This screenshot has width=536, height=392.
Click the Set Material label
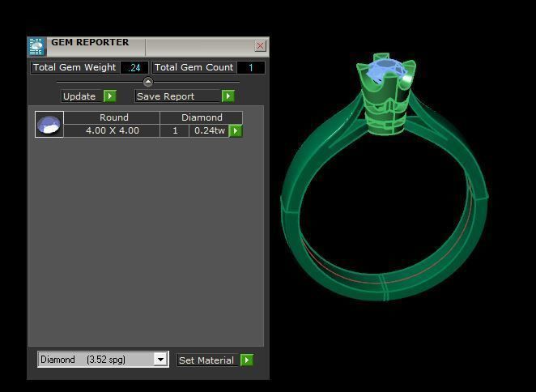(x=207, y=360)
